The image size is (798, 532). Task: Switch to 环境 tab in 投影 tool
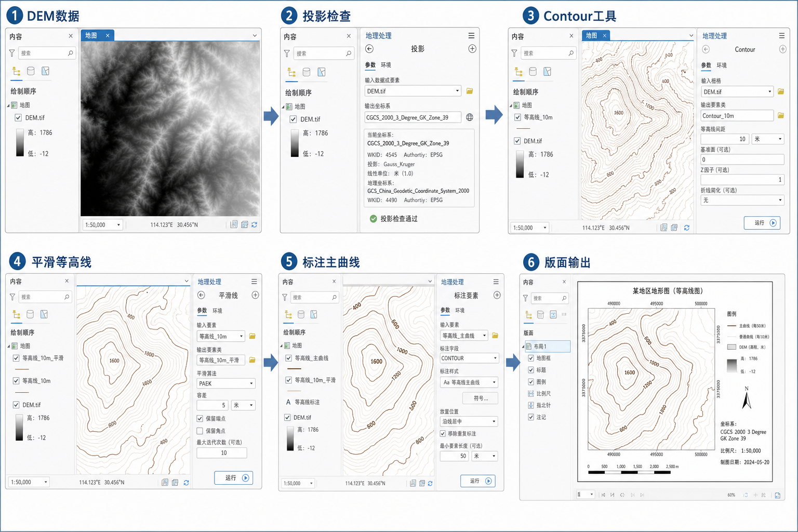coord(386,65)
